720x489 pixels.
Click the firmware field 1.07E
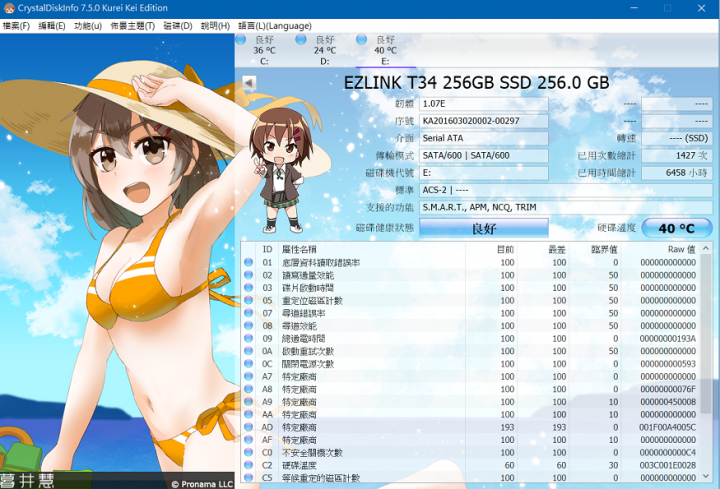click(x=484, y=104)
